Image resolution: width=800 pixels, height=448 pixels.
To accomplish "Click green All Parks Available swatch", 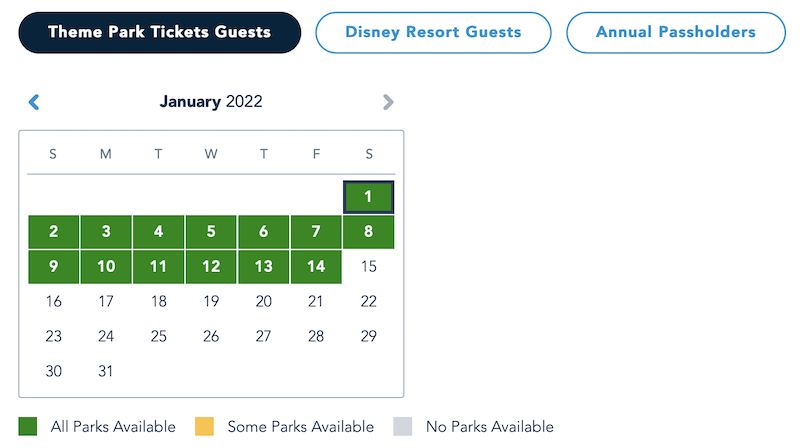I will click(x=28, y=427).
